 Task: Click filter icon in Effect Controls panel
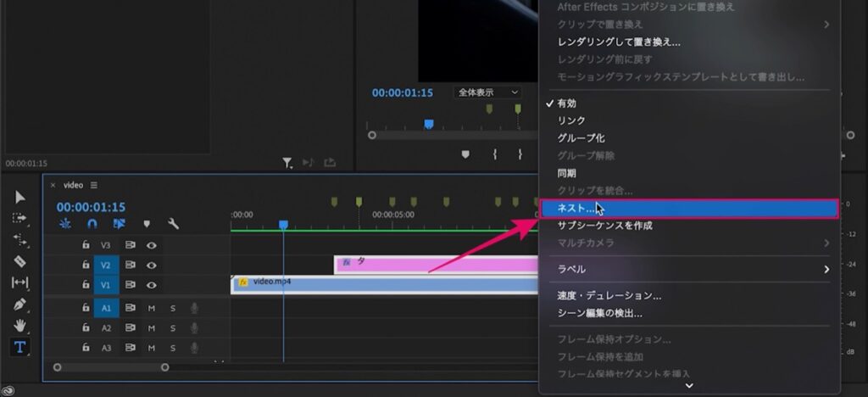(x=287, y=162)
